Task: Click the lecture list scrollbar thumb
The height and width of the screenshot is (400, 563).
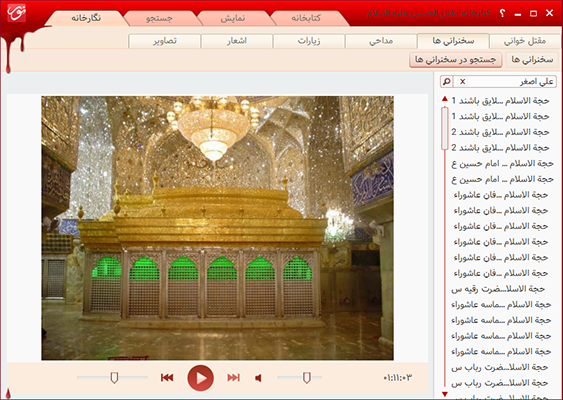Action: point(445,128)
